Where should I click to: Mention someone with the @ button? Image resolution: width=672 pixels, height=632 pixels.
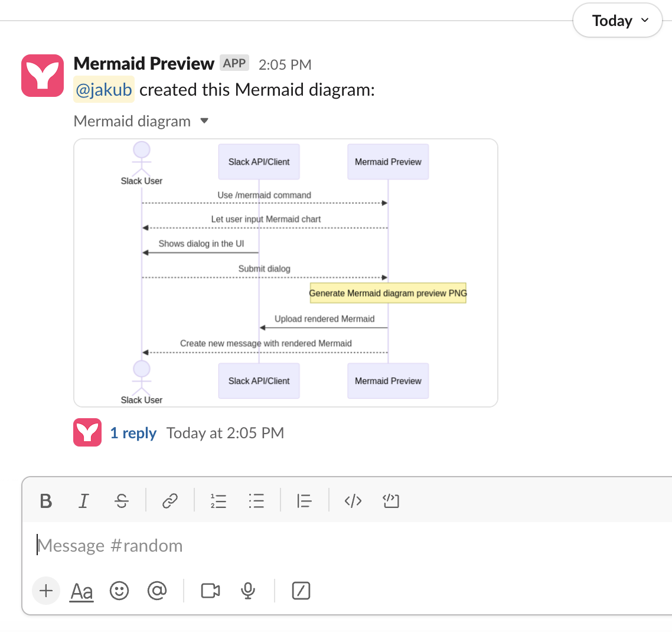click(x=157, y=590)
